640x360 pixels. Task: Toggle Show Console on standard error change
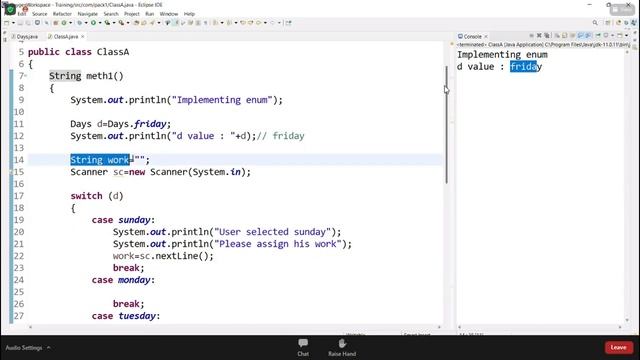click(588, 36)
